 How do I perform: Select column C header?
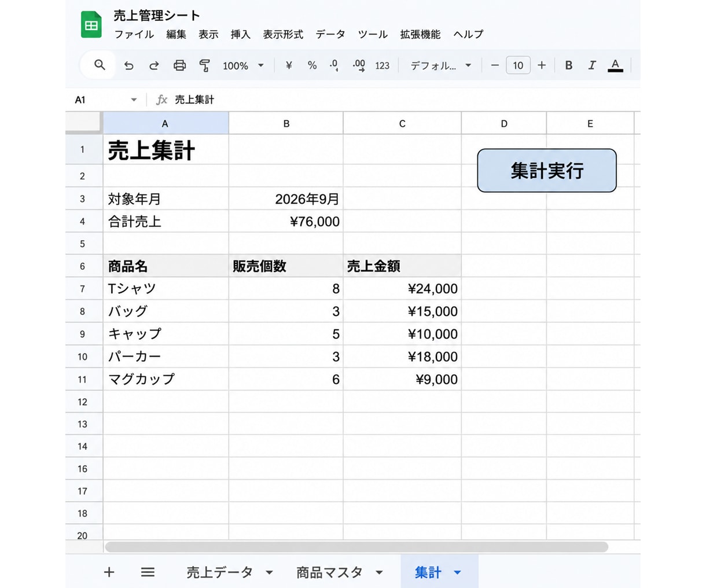point(402,123)
